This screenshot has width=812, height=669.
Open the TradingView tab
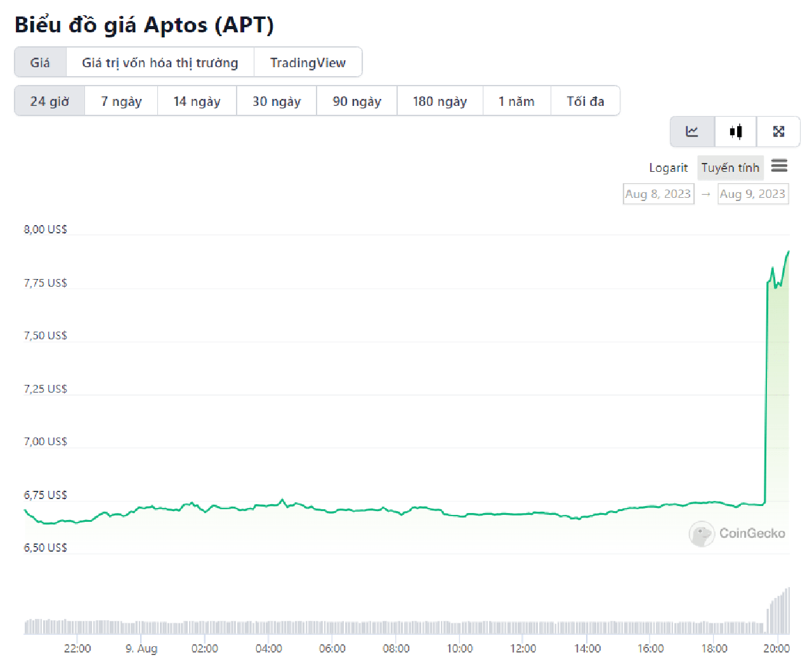(308, 62)
